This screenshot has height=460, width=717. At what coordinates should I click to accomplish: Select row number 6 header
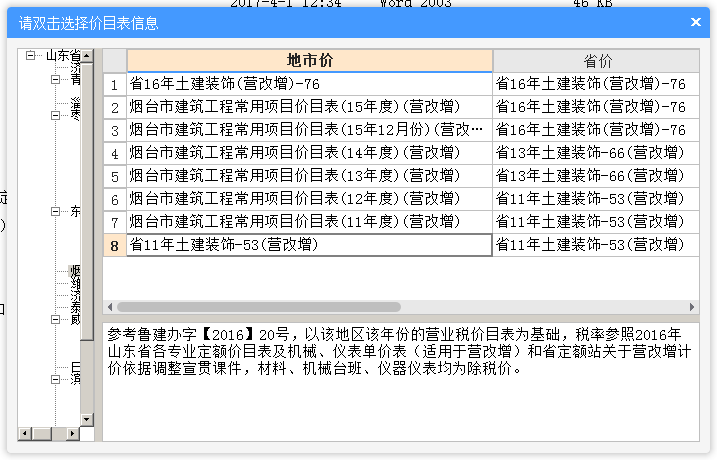pyautogui.click(x=115, y=199)
